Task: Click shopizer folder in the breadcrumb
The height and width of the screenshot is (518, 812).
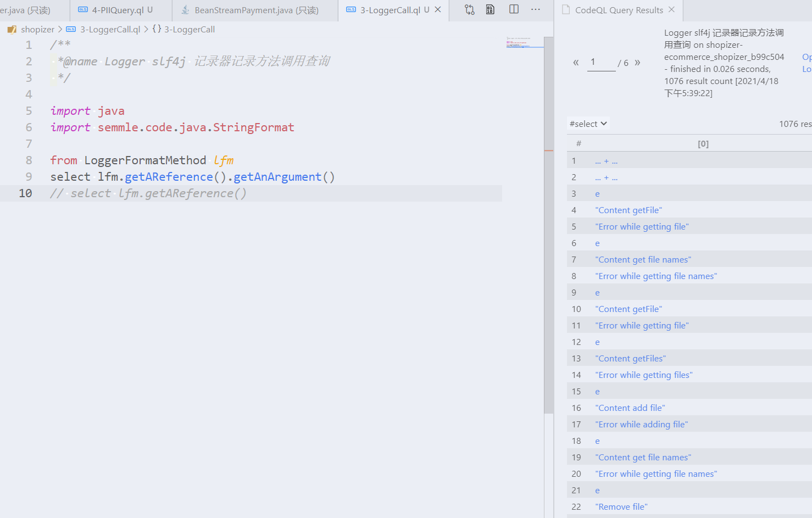Action: click(37, 29)
